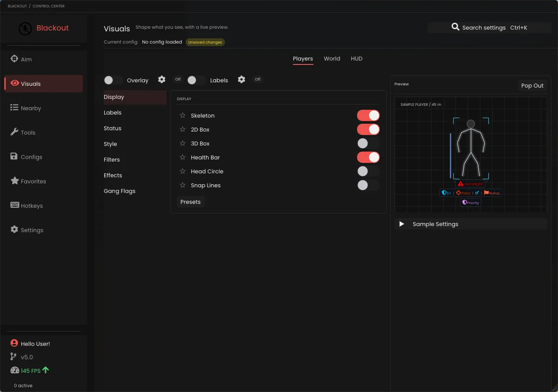This screenshot has width=558, height=392.
Task: Expand the Sample Settings section
Action: tap(470, 224)
